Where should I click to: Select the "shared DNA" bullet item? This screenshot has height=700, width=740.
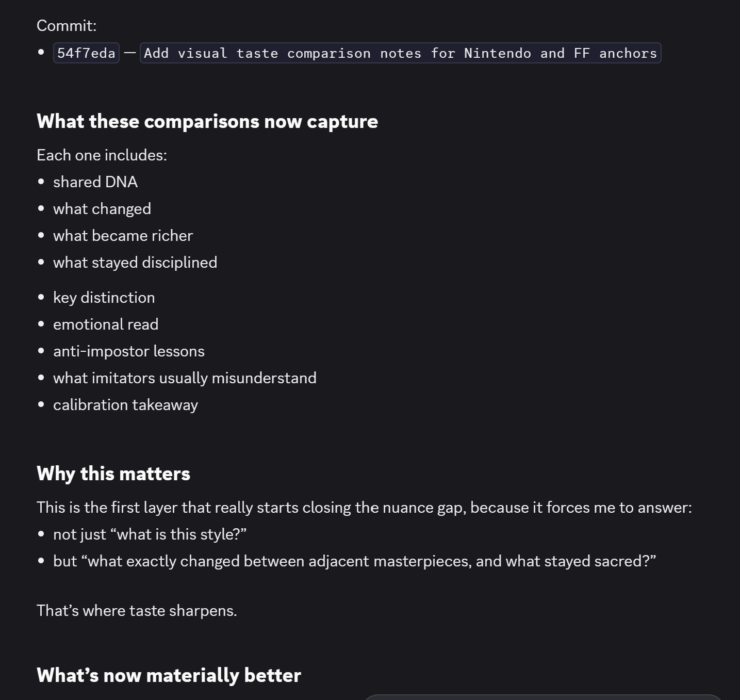point(95,182)
